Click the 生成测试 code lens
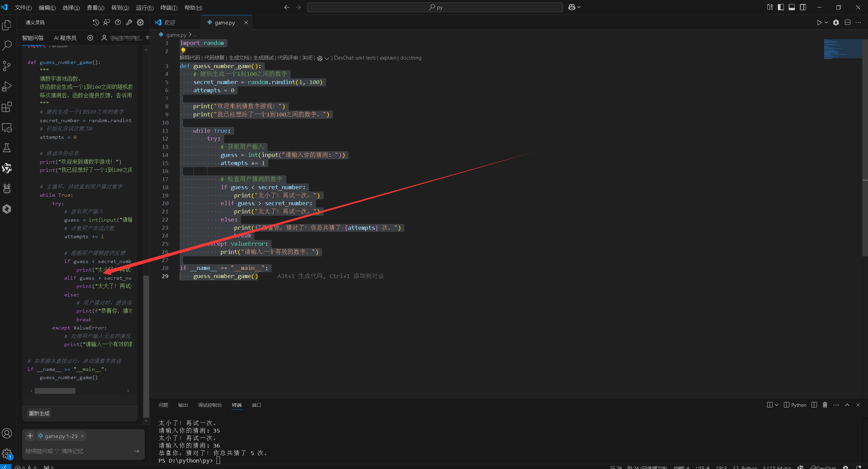 (263, 58)
